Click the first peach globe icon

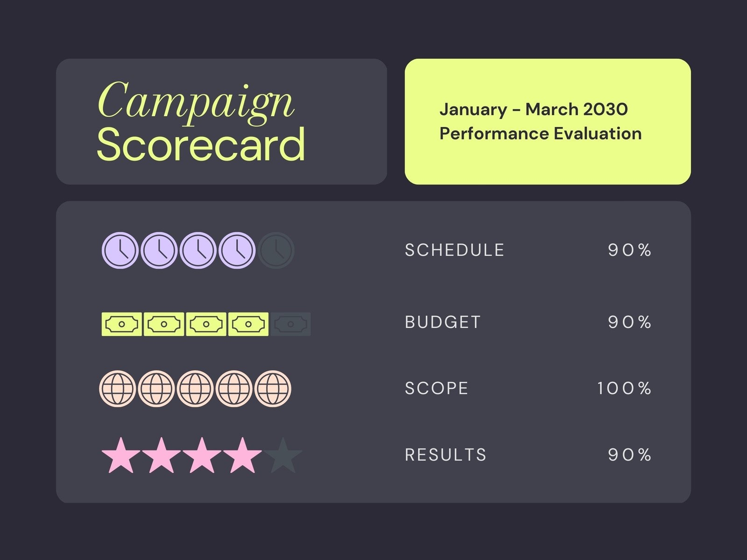click(x=118, y=389)
